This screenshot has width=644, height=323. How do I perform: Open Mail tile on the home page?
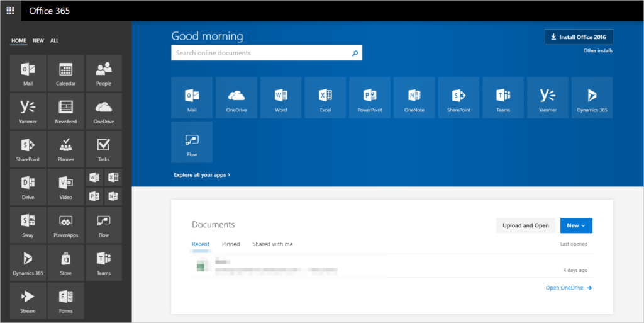coord(192,98)
